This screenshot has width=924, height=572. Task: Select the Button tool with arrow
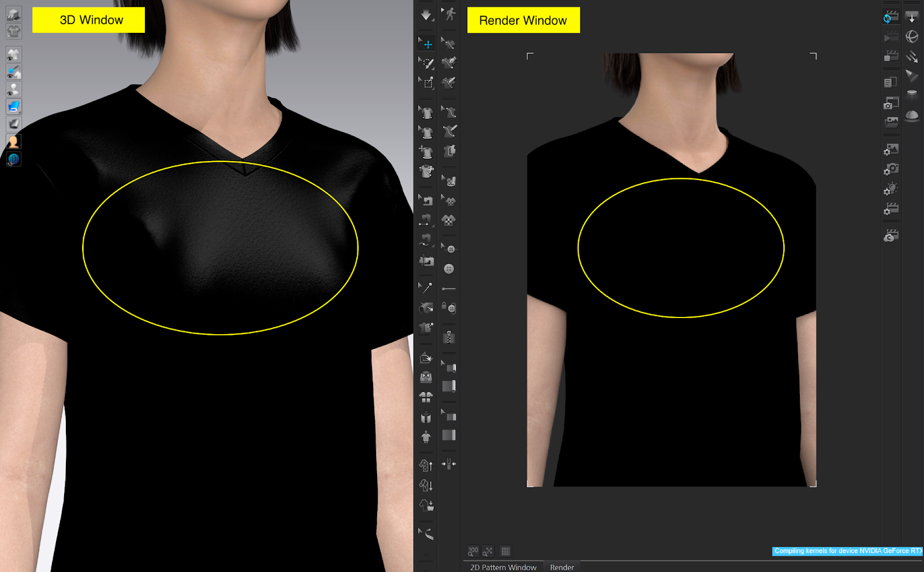point(449,249)
